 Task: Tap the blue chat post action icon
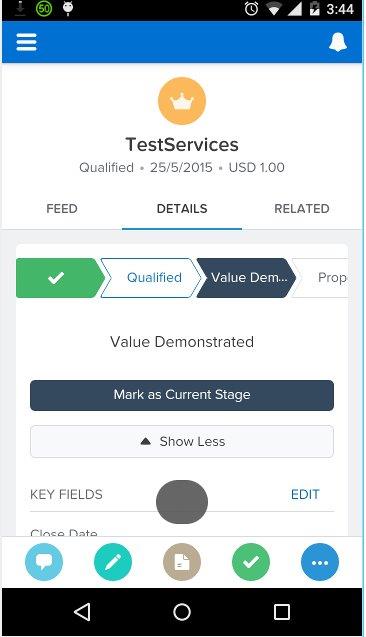pos(44,562)
